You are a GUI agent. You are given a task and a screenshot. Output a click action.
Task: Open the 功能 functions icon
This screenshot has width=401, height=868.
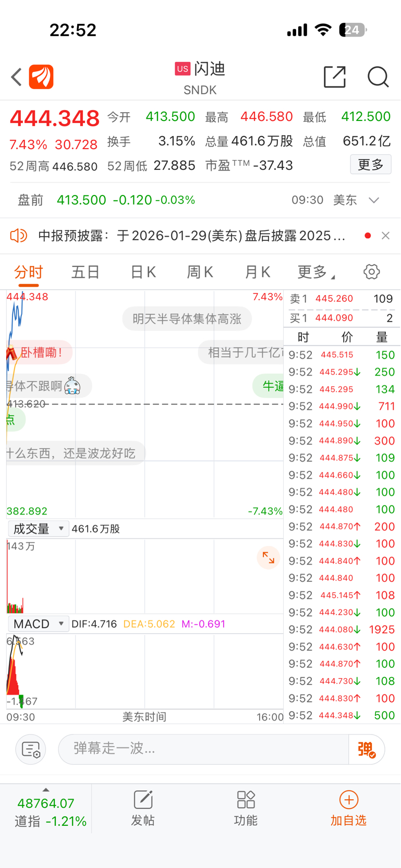click(246, 808)
